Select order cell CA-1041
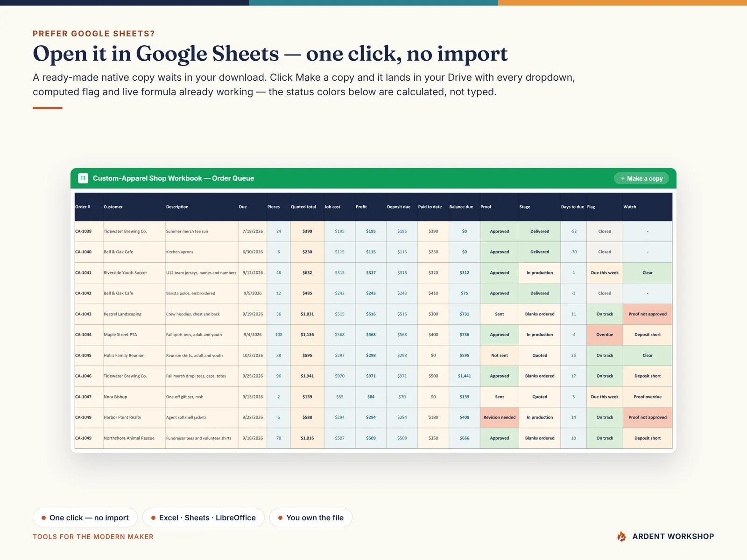 coord(89,273)
